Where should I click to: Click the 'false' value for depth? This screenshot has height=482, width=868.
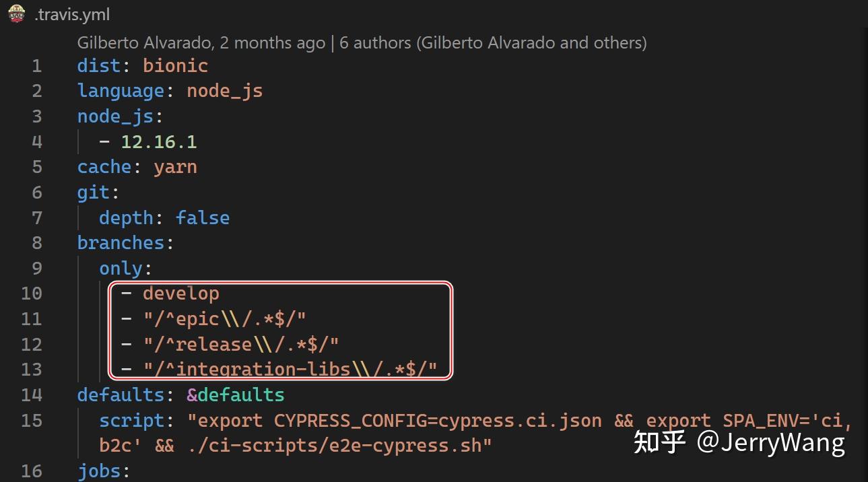(x=202, y=218)
